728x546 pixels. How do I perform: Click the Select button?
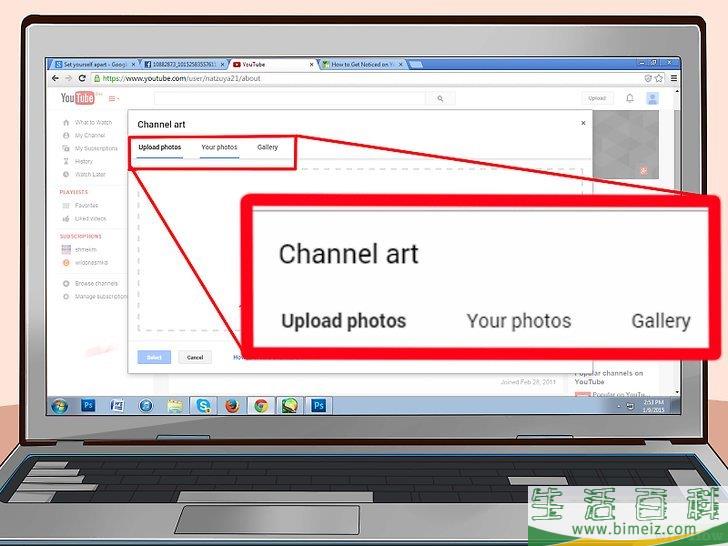[x=154, y=357]
